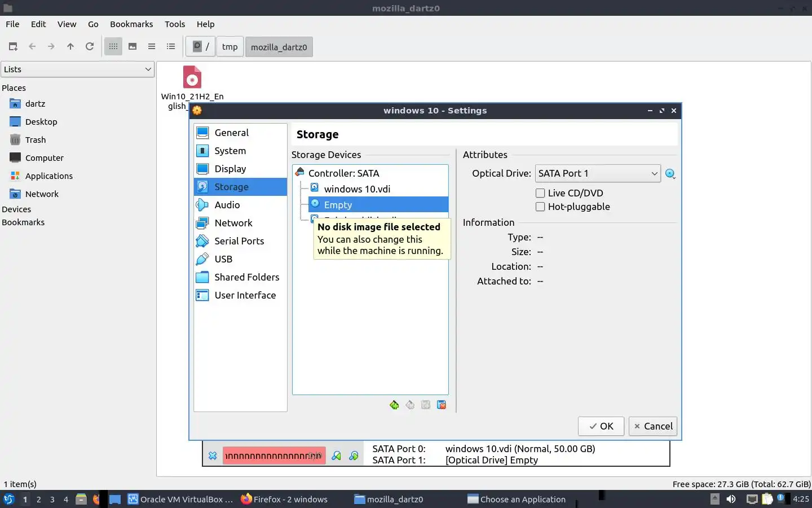Open Network settings in the Settings dialog
The image size is (812, 508).
(x=240, y=223)
